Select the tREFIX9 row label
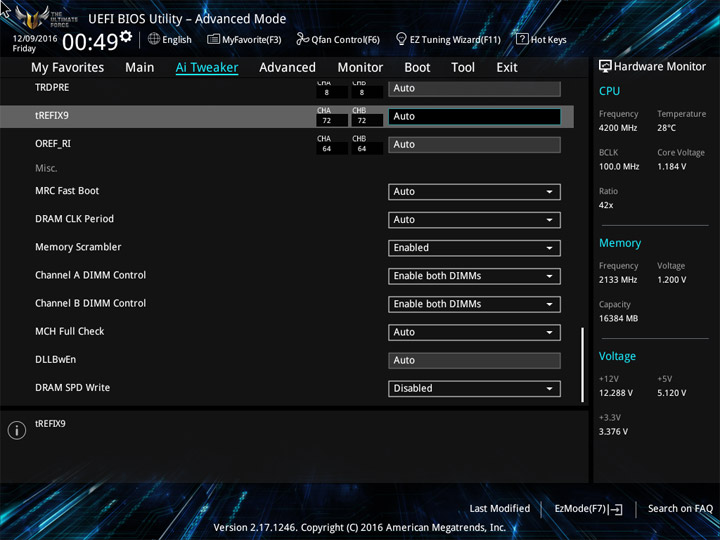The width and height of the screenshot is (720, 540). tap(52, 116)
